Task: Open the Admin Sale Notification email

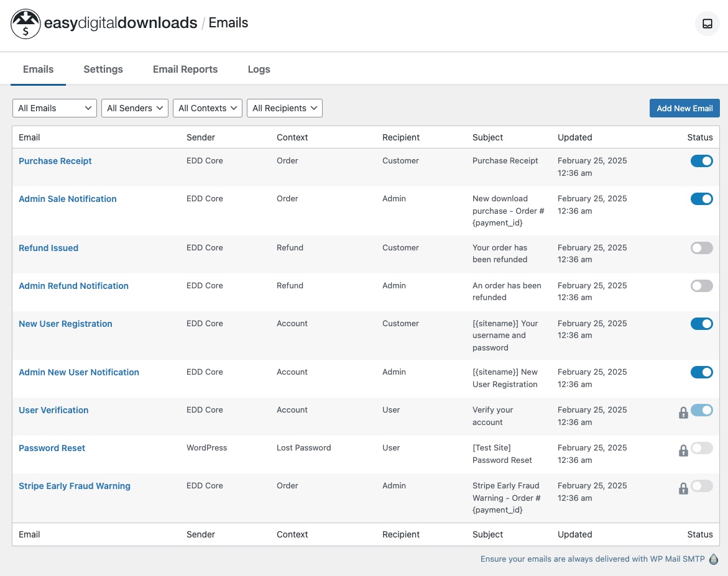Action: pyautogui.click(x=68, y=199)
